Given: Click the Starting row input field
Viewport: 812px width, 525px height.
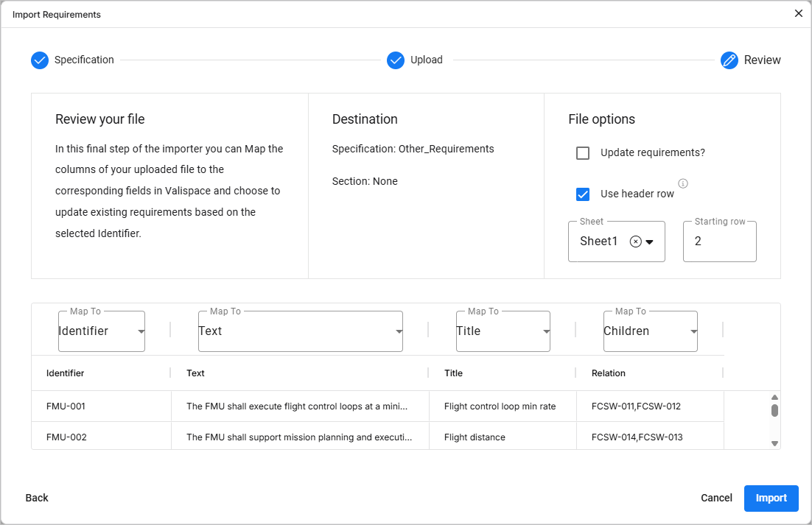Looking at the screenshot, I should tap(719, 242).
